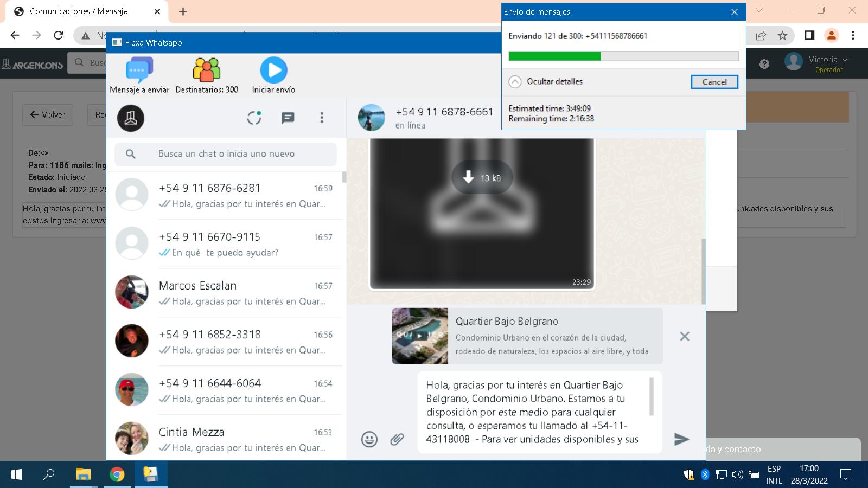Switch to Flexa app in taskbar
This screenshot has height=488, width=868.
(x=150, y=474)
